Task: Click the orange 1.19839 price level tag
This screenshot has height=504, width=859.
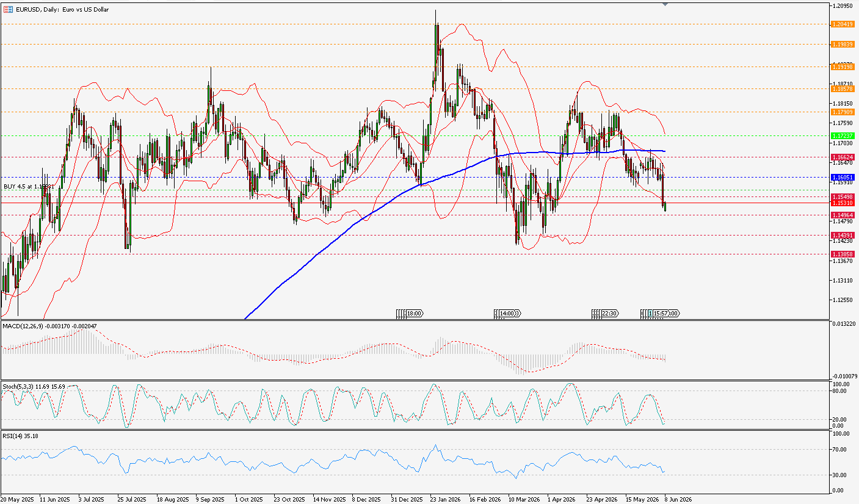Action: (842, 45)
